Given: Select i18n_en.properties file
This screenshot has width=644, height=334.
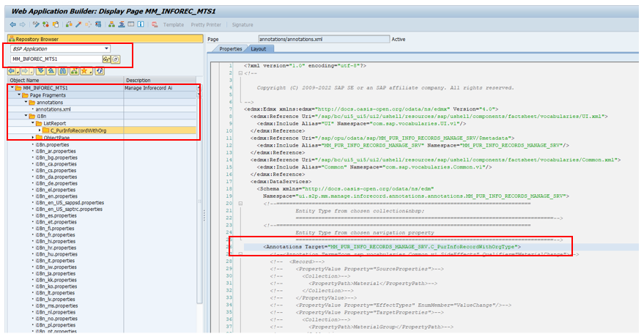Looking at the screenshot, I should [56, 196].
